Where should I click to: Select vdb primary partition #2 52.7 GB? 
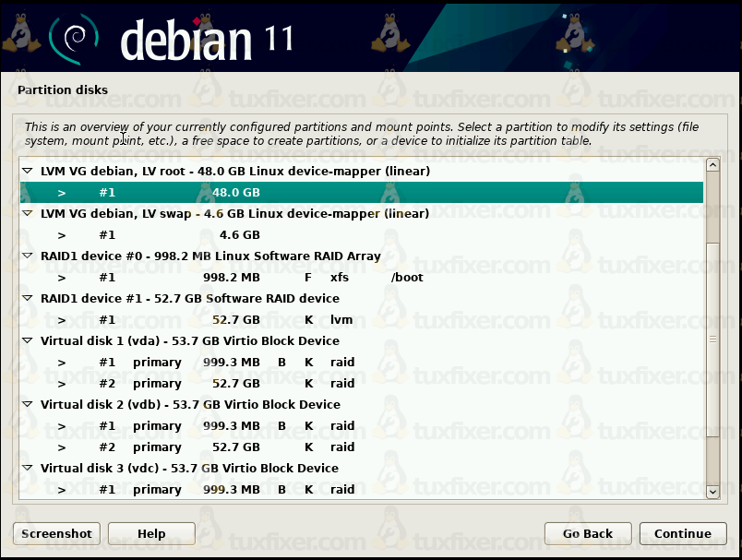point(360,447)
